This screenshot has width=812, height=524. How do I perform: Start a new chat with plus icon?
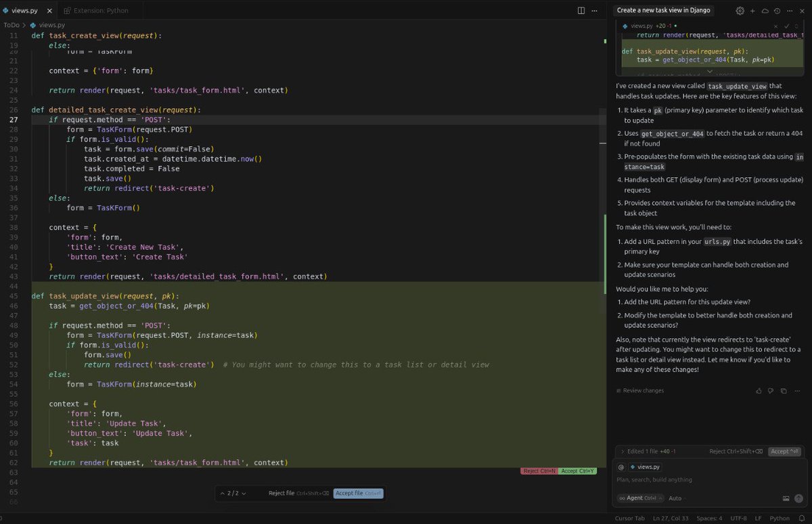tap(752, 11)
